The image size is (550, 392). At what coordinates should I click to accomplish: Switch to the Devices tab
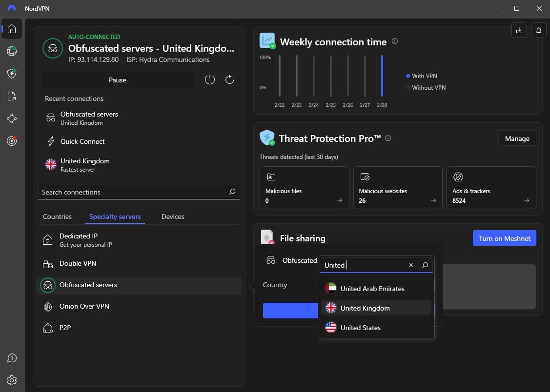click(173, 216)
